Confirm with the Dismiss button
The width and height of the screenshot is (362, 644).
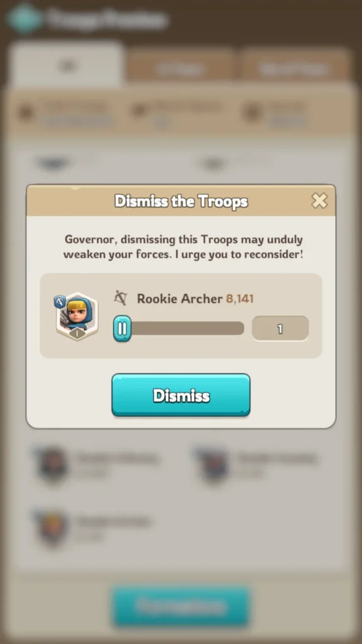[x=181, y=395]
